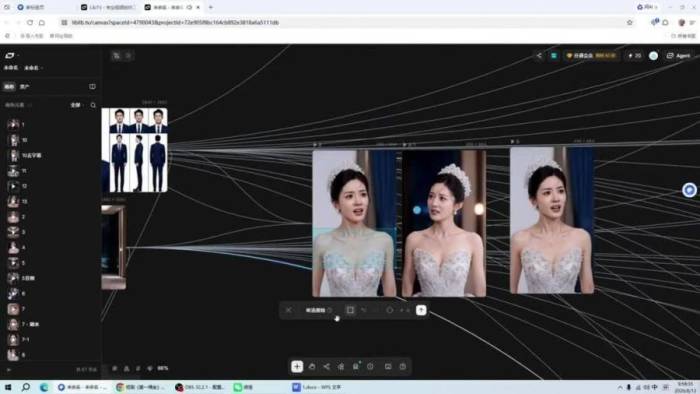Select the left bride image on the canvas

pos(354,223)
